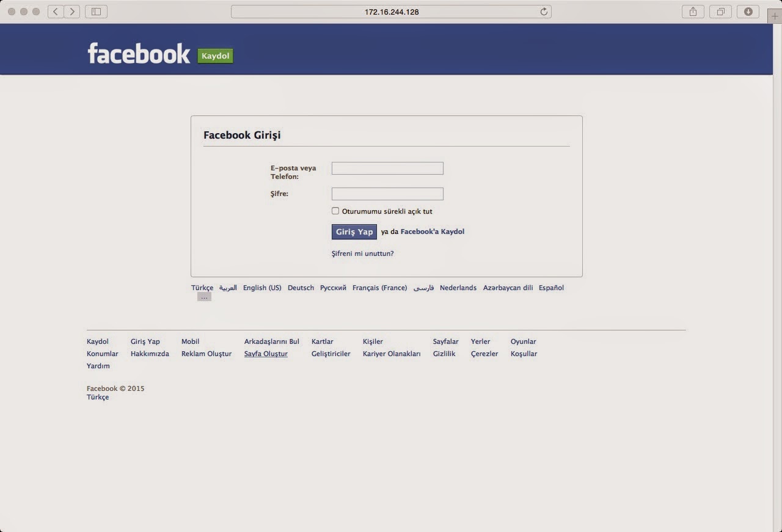Reload the page using refresh icon
This screenshot has height=532, width=782.
(544, 12)
